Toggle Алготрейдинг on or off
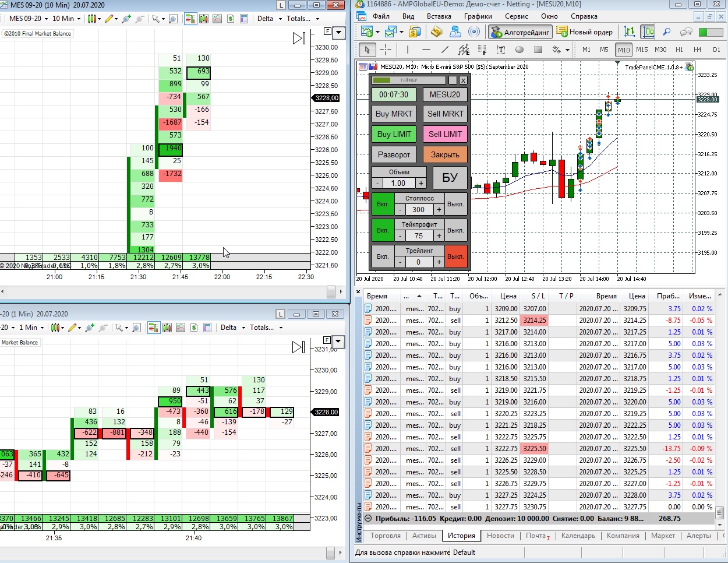This screenshot has width=728, height=563. coord(521,31)
